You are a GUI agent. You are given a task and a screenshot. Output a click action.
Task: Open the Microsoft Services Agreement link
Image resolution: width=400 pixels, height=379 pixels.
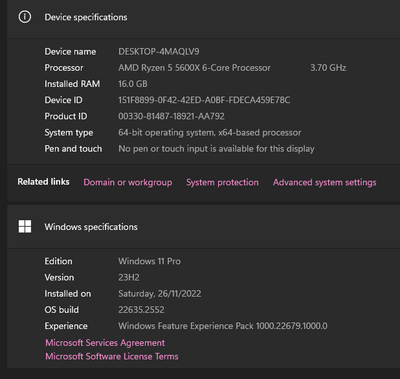point(105,343)
